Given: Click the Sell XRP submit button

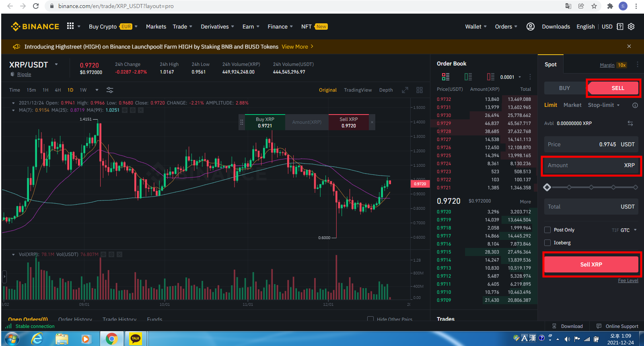Looking at the screenshot, I should click(x=591, y=264).
